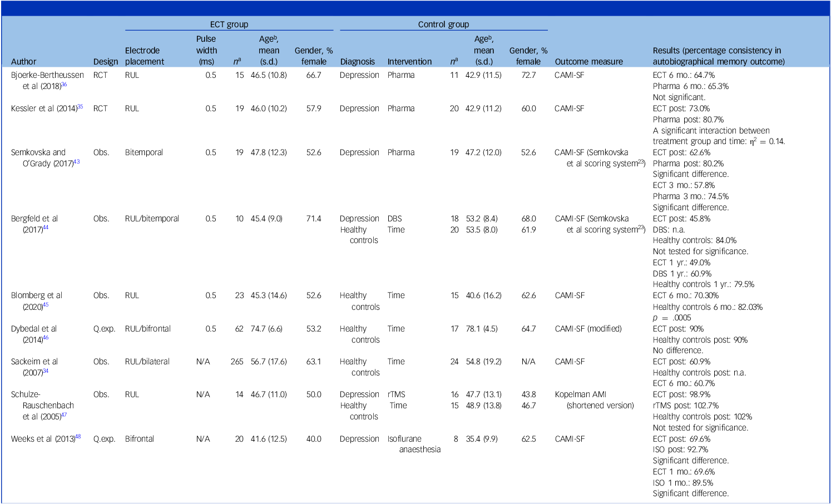This screenshot has height=504, width=831.
Task: Select the Outcome measure column header
Action: click(588, 62)
